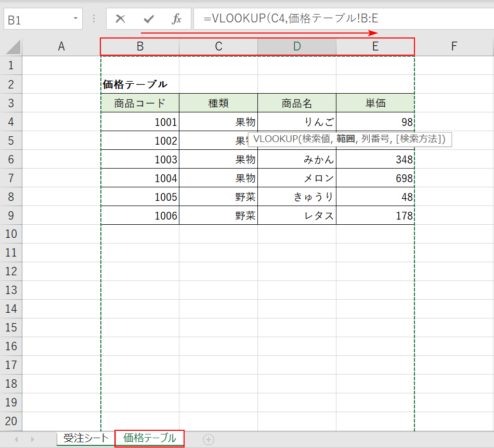Add a new sheet with the plus icon
Image resolution: width=494 pixels, height=448 pixels.
tap(208, 439)
